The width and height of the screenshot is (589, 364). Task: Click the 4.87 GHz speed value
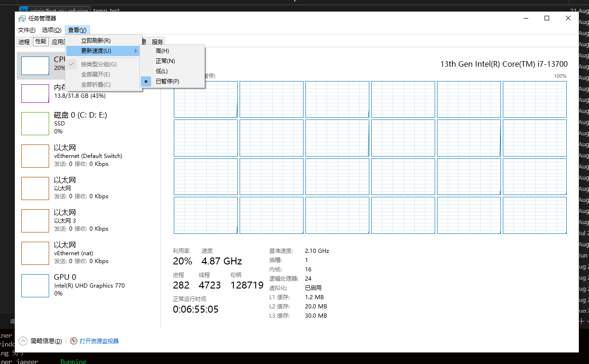point(222,261)
